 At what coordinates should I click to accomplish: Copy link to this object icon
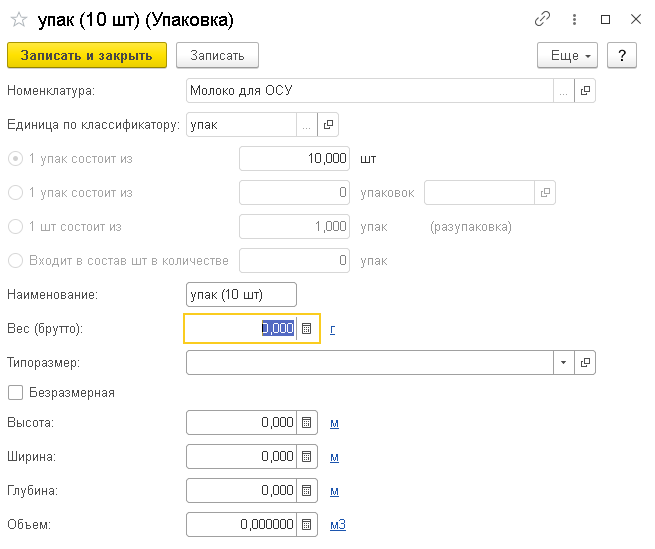point(542,19)
